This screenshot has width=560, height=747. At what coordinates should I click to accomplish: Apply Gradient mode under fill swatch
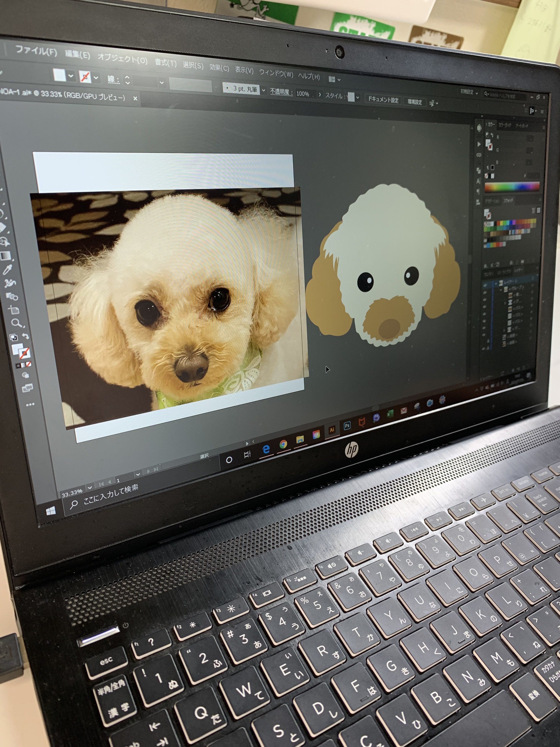(x=23, y=365)
